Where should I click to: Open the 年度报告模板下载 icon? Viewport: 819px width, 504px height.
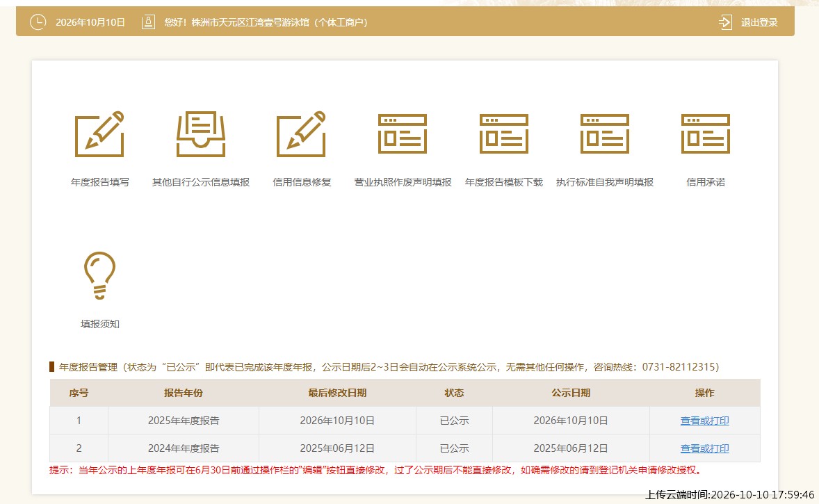[503, 133]
